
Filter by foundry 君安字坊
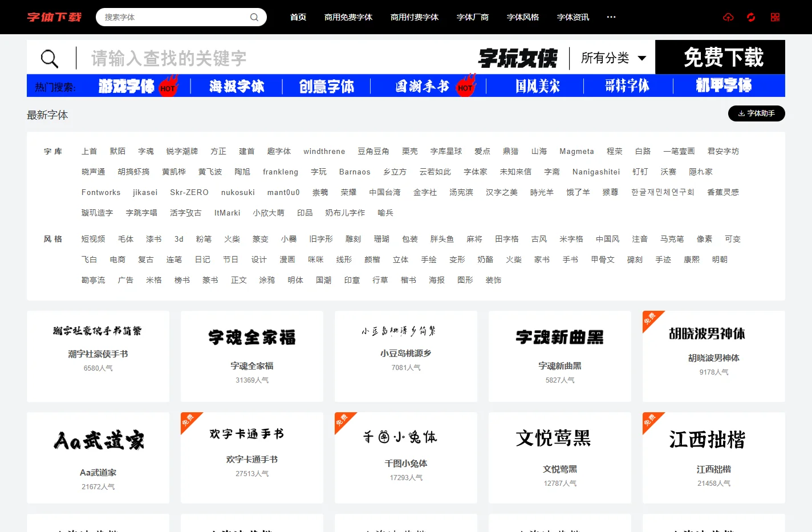723,151
